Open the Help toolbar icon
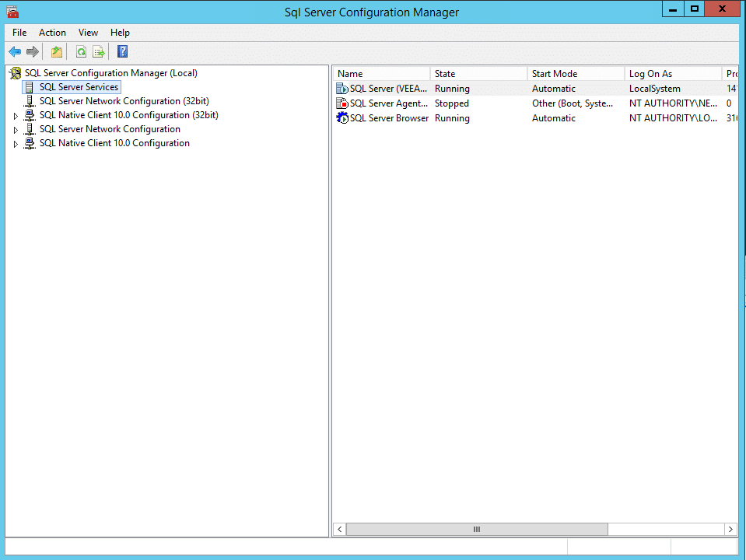Screen dimensions: 746x560 tap(122, 52)
